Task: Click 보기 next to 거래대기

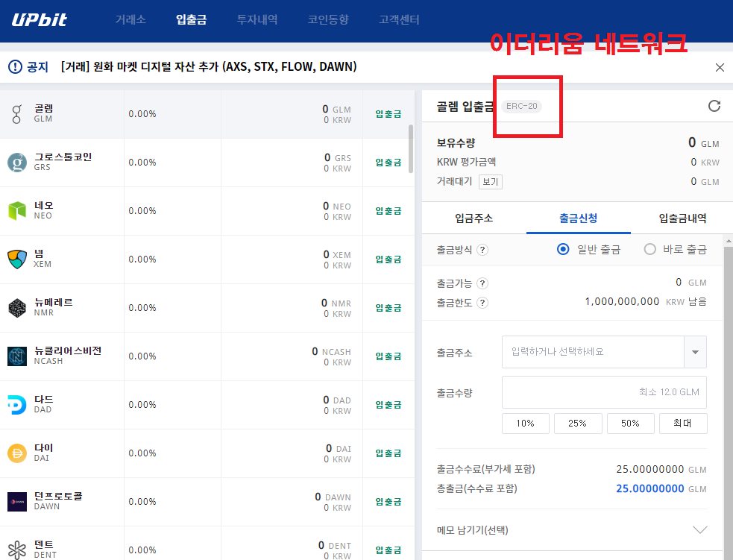Action: click(x=491, y=182)
